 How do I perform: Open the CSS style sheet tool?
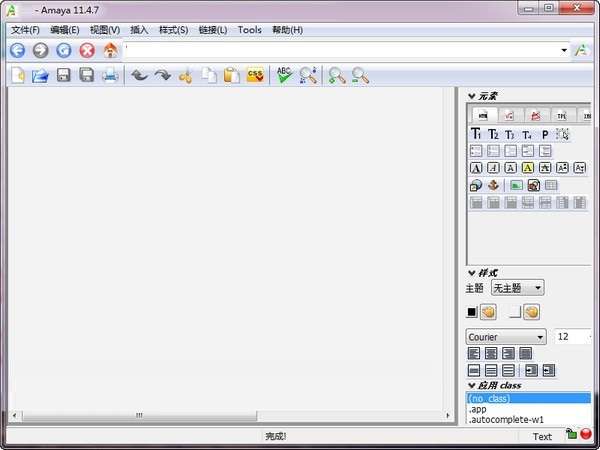tap(255, 75)
